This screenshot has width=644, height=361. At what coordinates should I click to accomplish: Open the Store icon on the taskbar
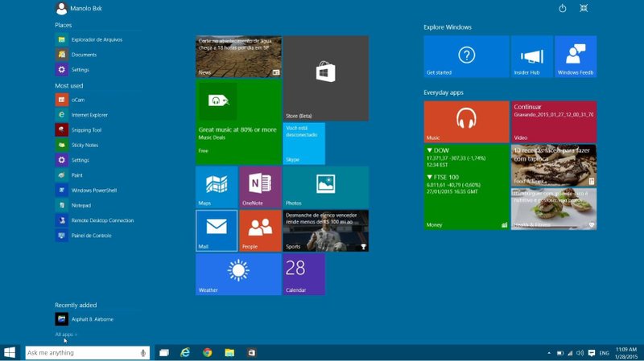[x=251, y=352]
